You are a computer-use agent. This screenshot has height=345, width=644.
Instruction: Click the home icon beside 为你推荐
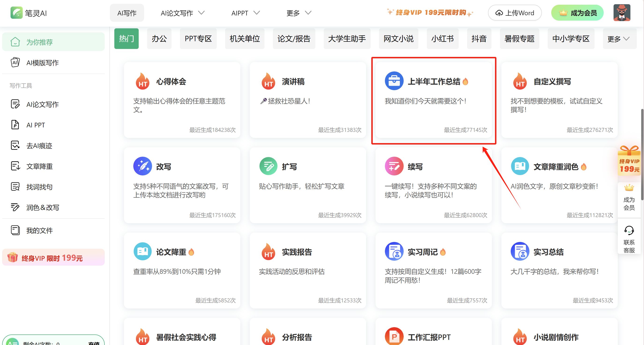(x=15, y=42)
